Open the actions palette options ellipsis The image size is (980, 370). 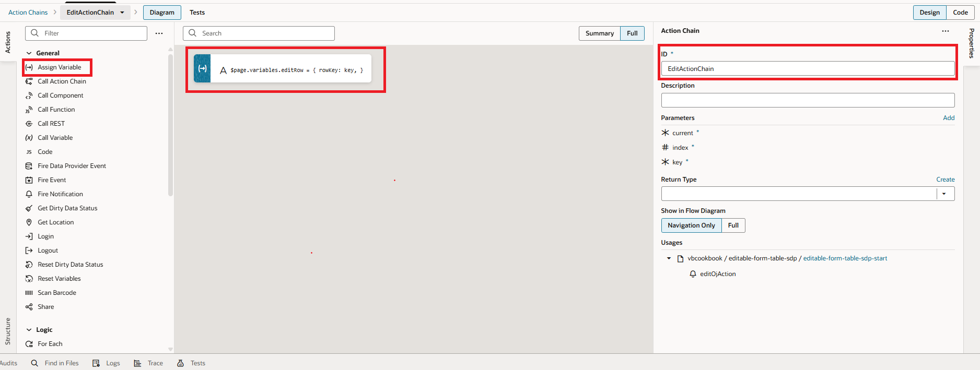coord(159,33)
